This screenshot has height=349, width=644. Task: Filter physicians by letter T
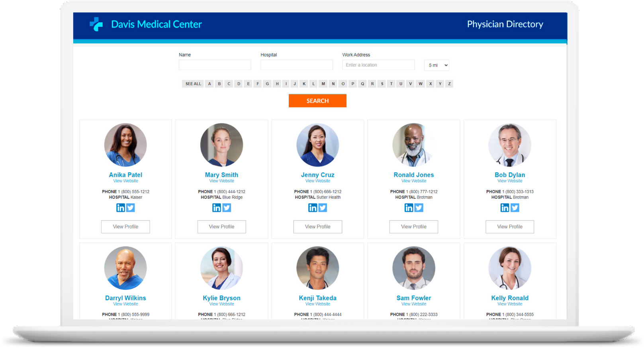pyautogui.click(x=391, y=84)
